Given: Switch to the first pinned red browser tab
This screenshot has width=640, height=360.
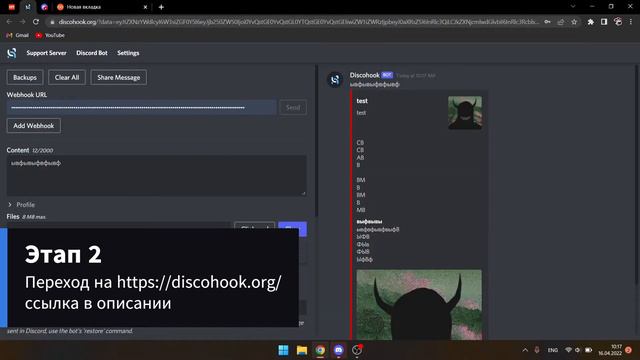Looking at the screenshot, I should point(11,7).
